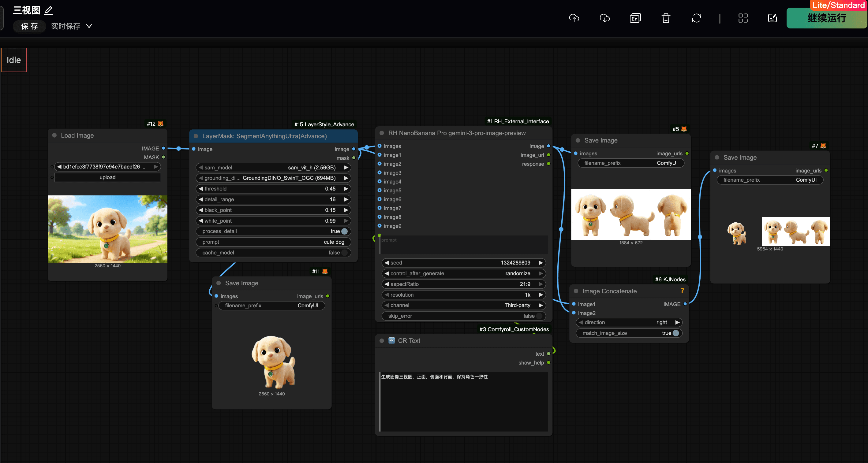Toggle cache_model switch in LayerMask node
The image size is (868, 463).
(x=344, y=253)
